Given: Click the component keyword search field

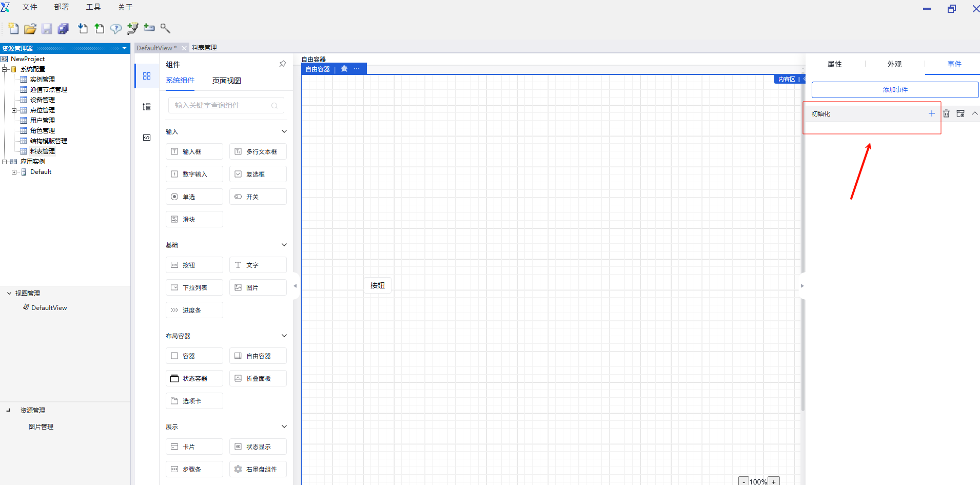Looking at the screenshot, I should [x=221, y=105].
